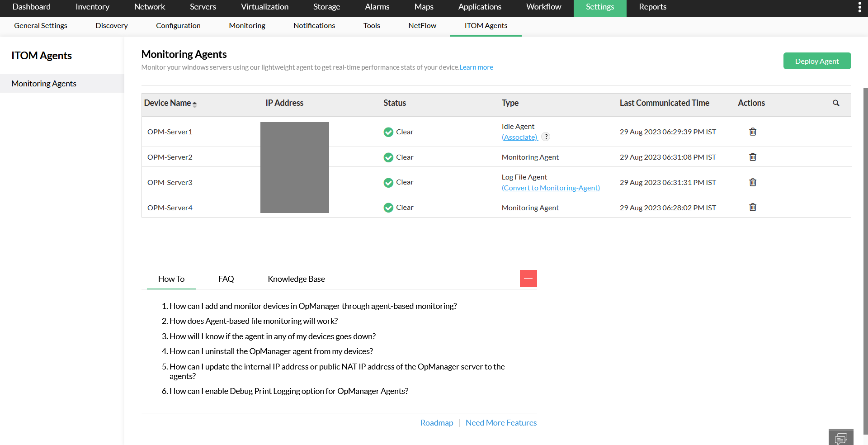Follow the Learn more link
Screen dimensions: 868x445
point(476,67)
